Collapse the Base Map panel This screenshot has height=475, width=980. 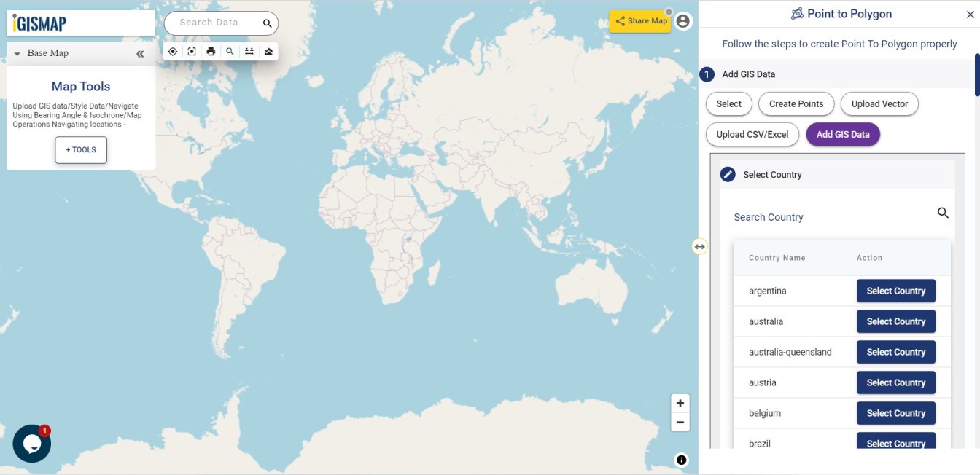click(16, 52)
